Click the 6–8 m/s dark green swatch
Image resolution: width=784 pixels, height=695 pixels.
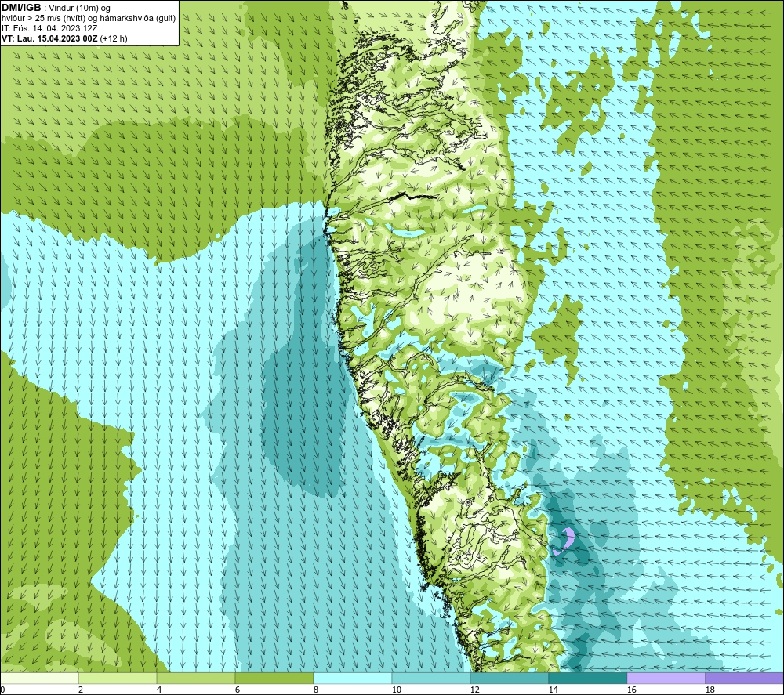click(x=274, y=678)
